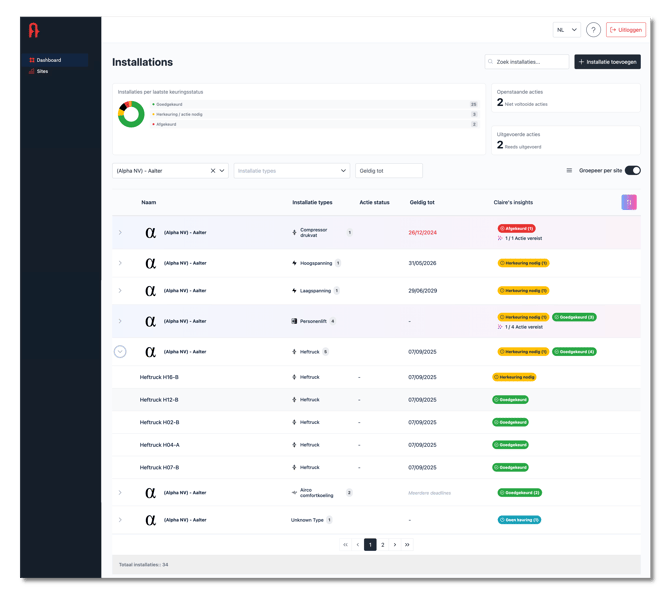Select page 1 in pagination

pos(370,545)
